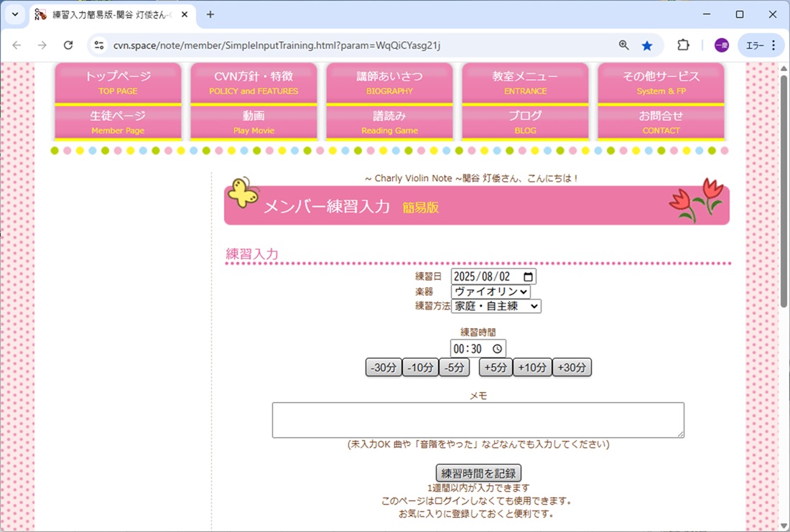This screenshot has width=790, height=532.
Task: Bookmark this page with the star icon
Action: point(647,45)
